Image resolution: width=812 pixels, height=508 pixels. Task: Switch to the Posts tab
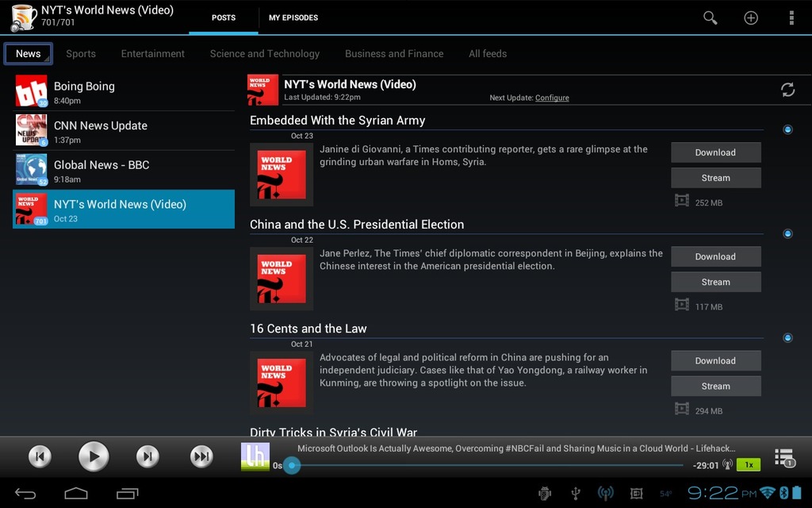223,17
